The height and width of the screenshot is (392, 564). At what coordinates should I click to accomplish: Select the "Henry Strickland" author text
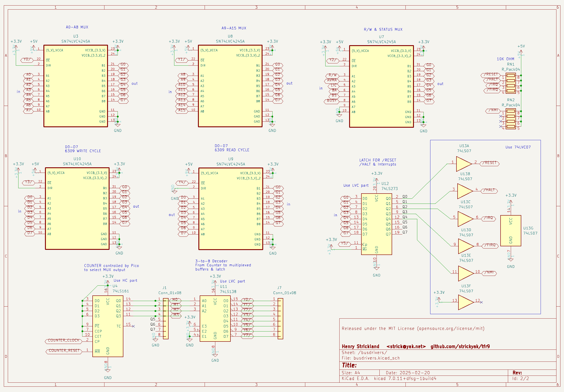coord(360,346)
